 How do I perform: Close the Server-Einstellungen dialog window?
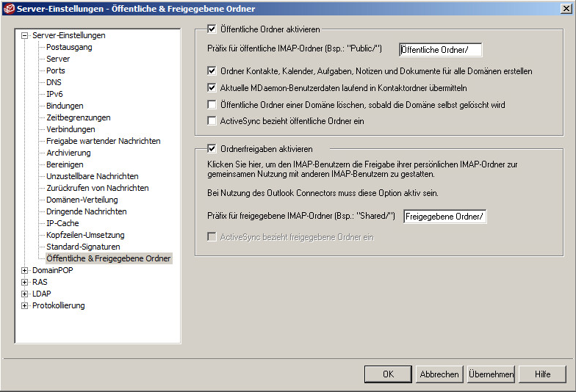pos(566,8)
